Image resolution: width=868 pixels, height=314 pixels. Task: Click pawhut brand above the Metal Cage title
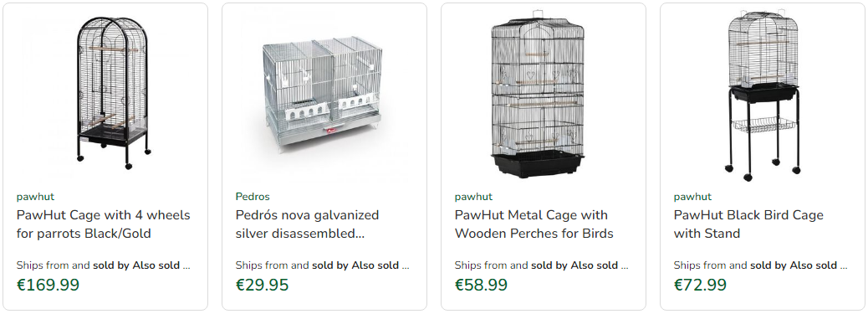473,197
